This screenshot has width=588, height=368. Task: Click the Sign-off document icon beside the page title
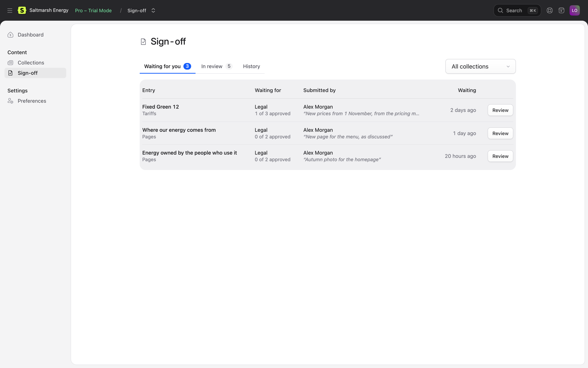143,42
